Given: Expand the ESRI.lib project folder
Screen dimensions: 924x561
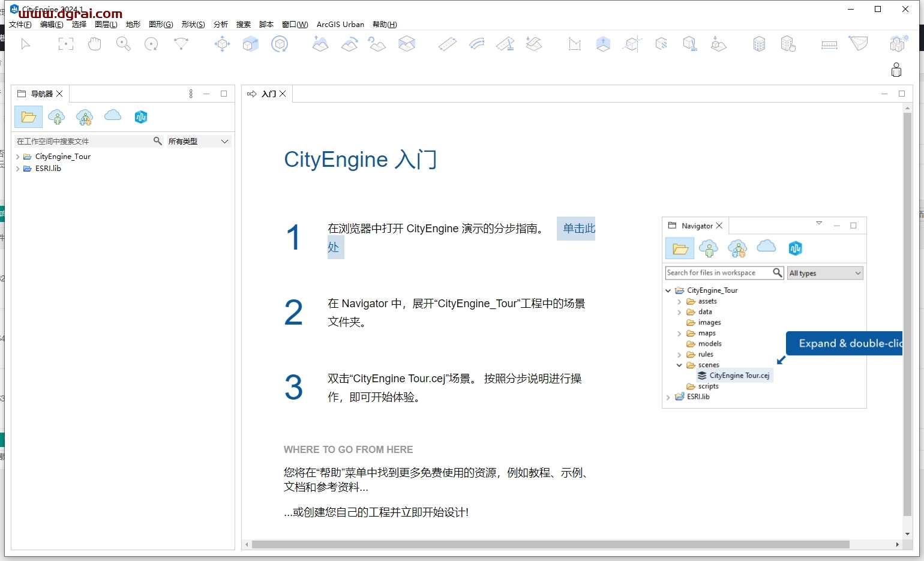Looking at the screenshot, I should coord(17,169).
